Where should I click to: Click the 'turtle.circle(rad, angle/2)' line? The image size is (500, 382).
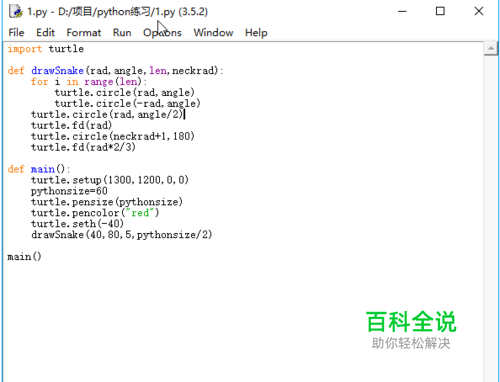[x=107, y=115]
